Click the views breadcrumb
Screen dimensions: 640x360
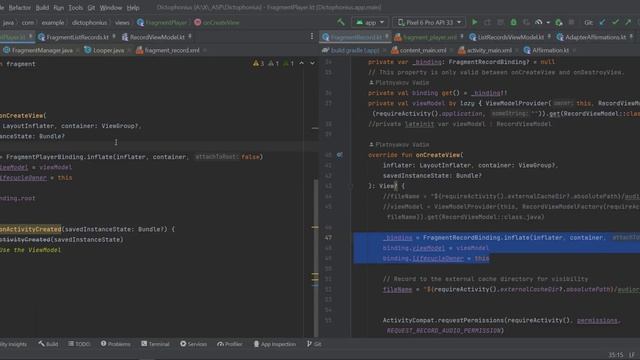pyautogui.click(x=122, y=22)
